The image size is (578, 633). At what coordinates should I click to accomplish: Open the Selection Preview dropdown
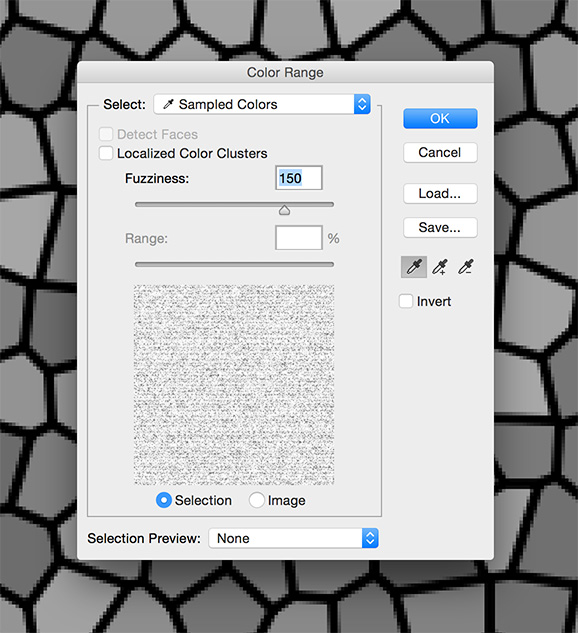pos(293,538)
